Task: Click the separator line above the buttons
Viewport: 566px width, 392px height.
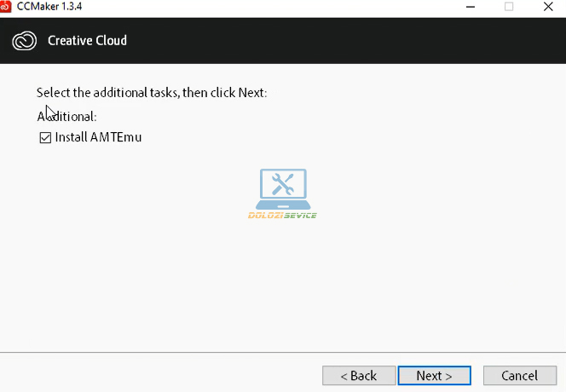Action: 283,353
